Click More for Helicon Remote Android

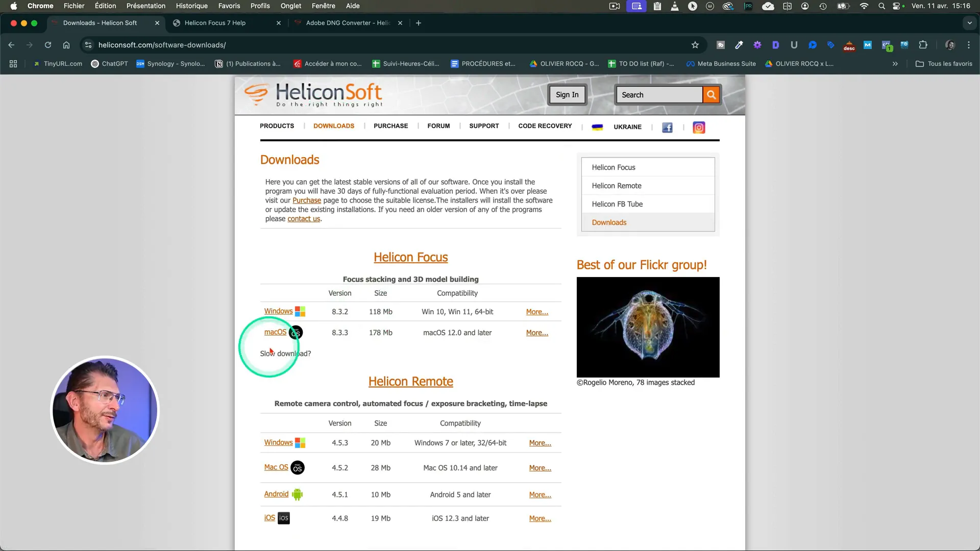point(540,495)
